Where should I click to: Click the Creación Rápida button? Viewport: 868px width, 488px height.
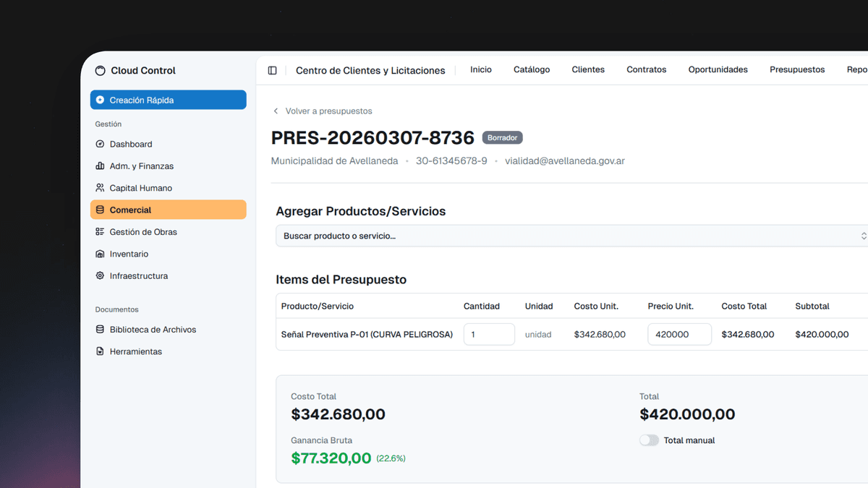[169, 100]
